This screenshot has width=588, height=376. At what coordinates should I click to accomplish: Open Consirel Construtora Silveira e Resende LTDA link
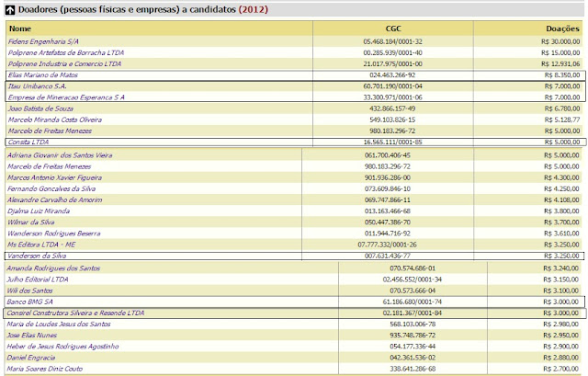coord(75,313)
